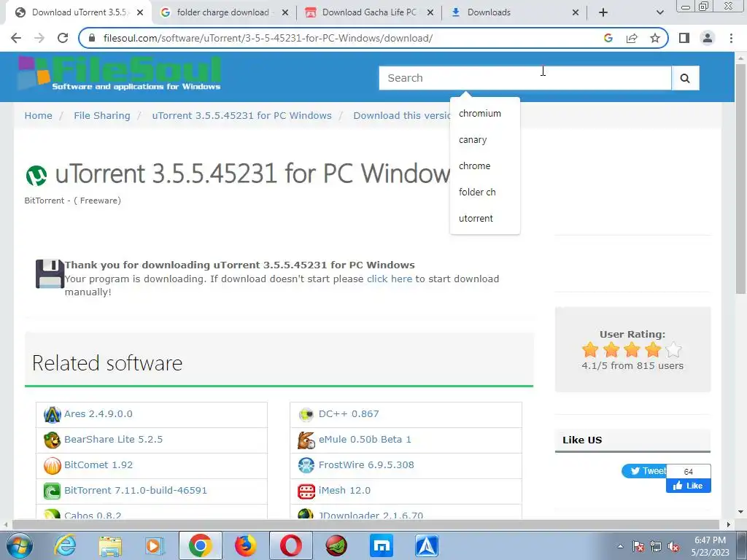Click 'click here' manual download link

point(390,279)
